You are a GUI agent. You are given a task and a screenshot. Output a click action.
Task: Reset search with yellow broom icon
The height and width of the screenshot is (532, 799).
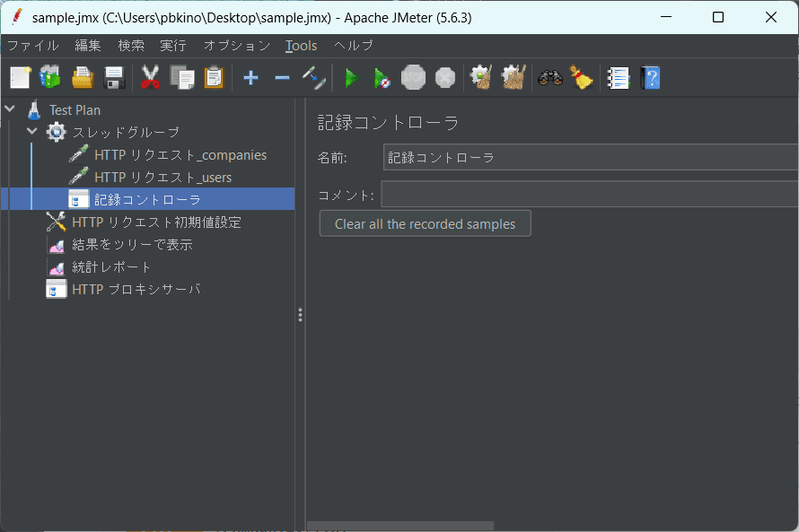click(582, 78)
